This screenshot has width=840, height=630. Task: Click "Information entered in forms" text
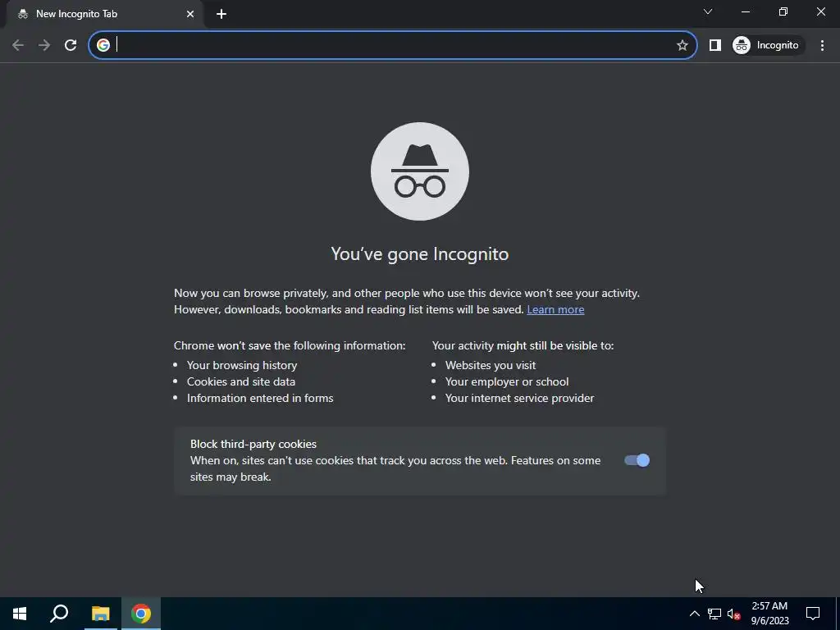(260, 398)
